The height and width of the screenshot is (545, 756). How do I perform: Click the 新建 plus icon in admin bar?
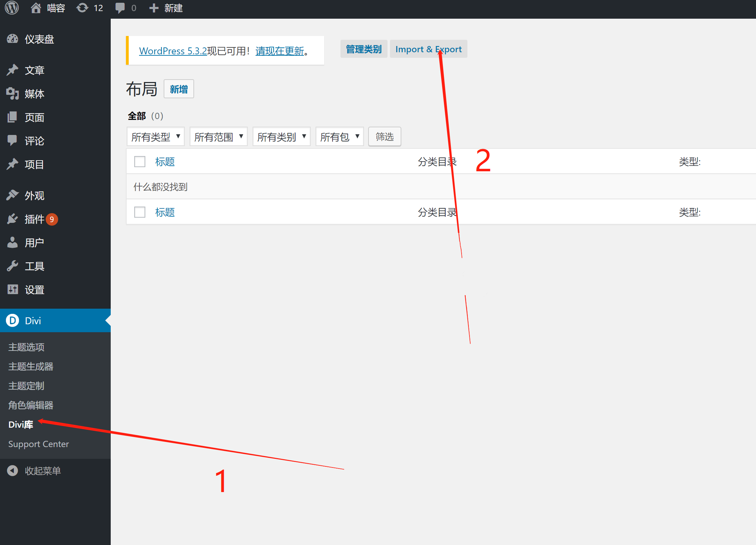154,8
